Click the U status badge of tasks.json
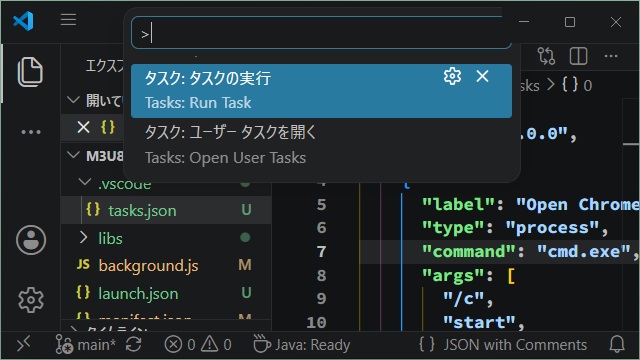Screen dimensions: 640x360 pyautogui.click(x=246, y=210)
